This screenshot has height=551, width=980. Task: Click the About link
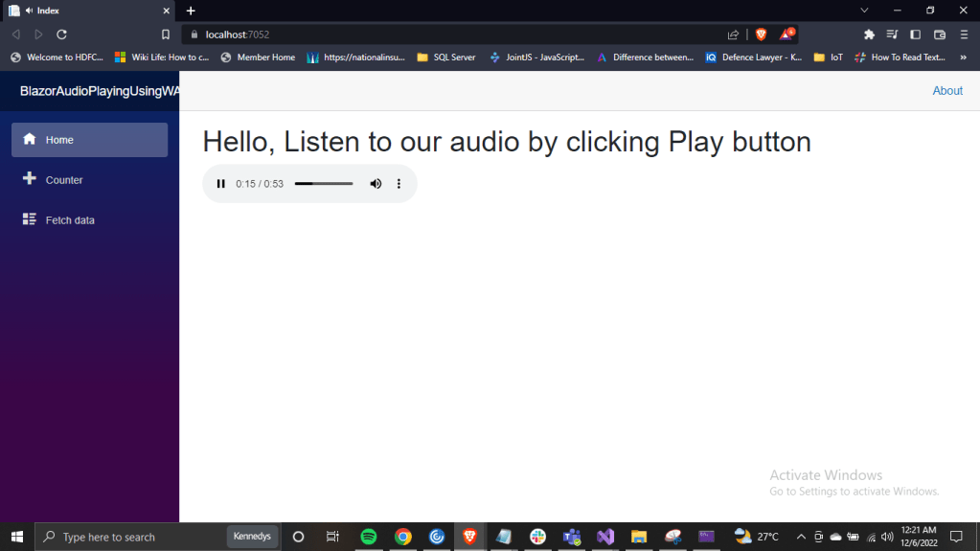point(946,91)
